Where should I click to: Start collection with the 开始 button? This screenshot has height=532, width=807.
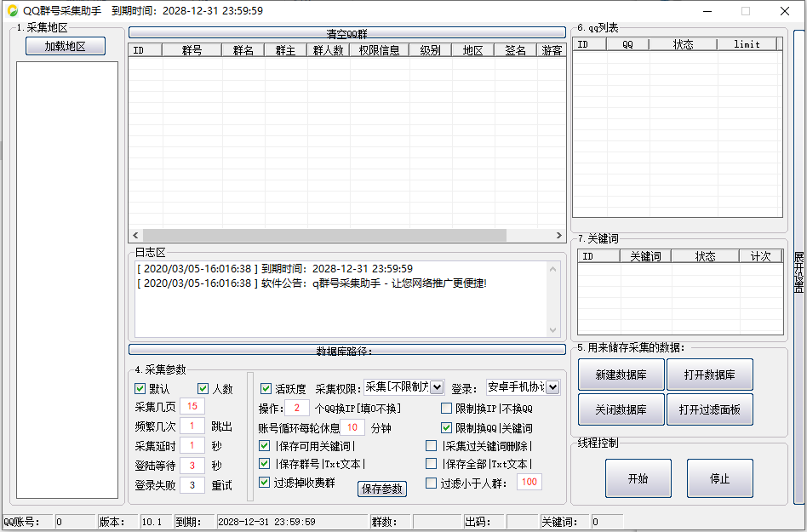click(638, 478)
